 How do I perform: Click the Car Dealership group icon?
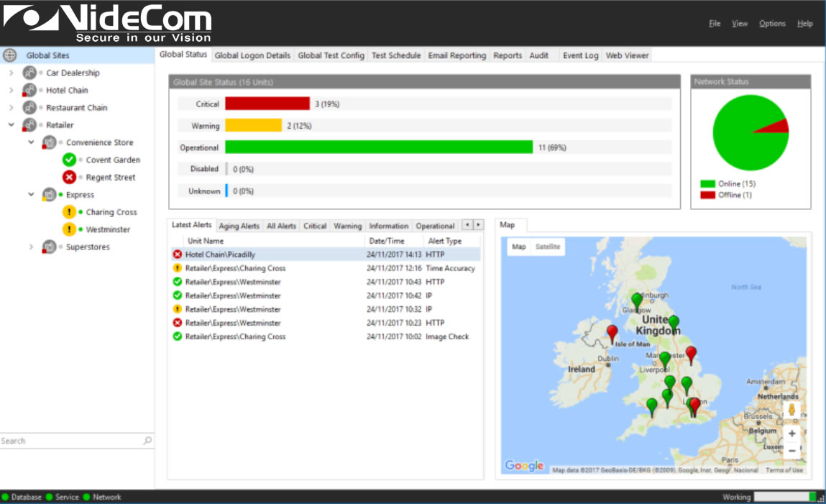click(29, 73)
